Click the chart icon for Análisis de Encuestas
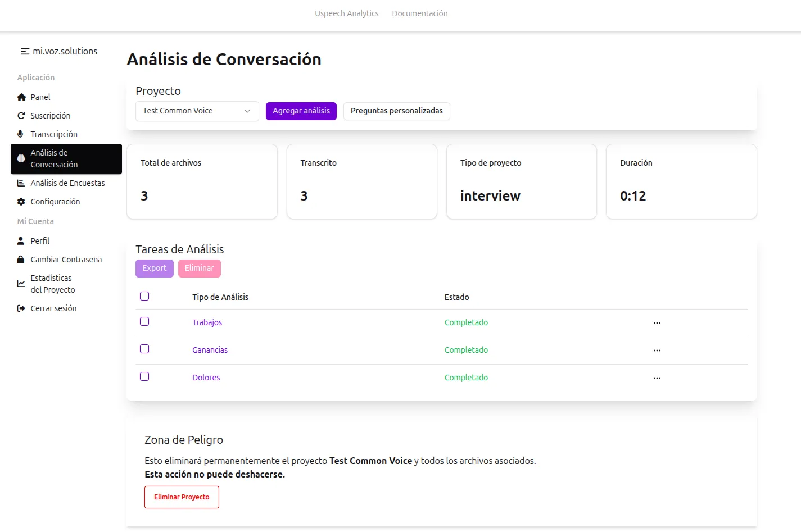The image size is (801, 532). pos(21,183)
